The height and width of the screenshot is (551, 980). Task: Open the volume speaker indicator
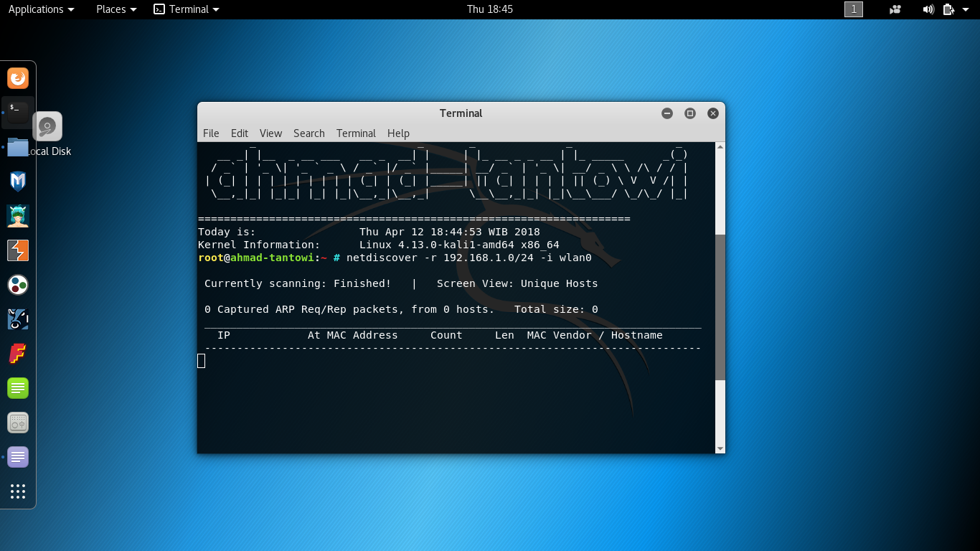(928, 9)
